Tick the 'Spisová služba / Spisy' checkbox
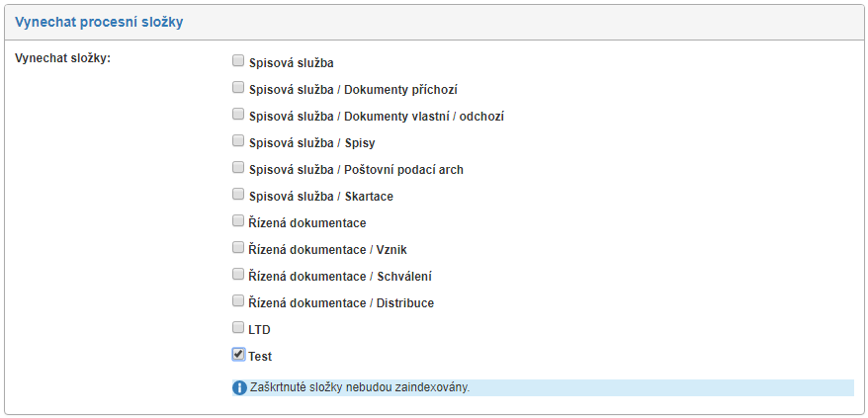 pos(238,141)
